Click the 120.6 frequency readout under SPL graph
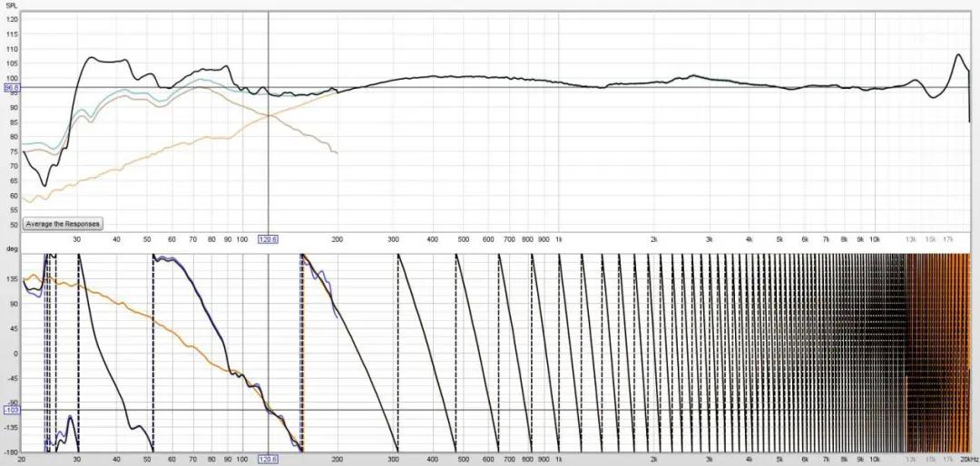Viewport: 980px width, 466px height. pyautogui.click(x=268, y=239)
